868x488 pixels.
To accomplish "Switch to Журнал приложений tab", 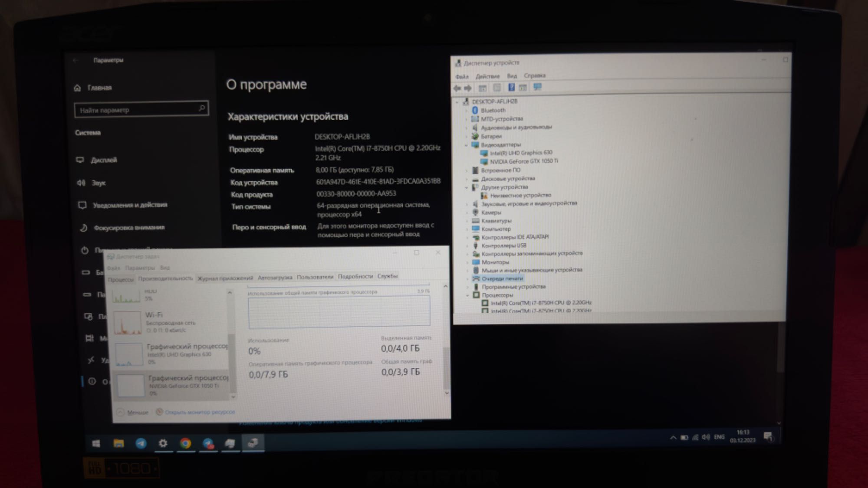I will coord(225,278).
